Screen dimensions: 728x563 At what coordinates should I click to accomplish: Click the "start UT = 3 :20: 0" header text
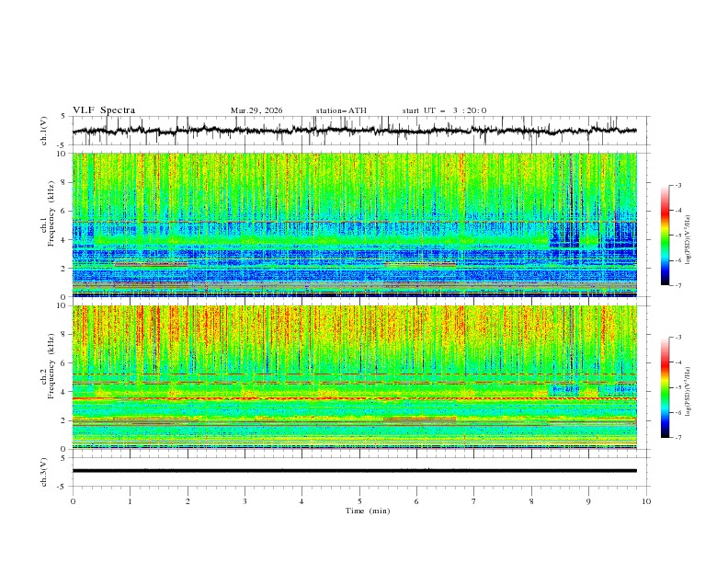click(444, 110)
